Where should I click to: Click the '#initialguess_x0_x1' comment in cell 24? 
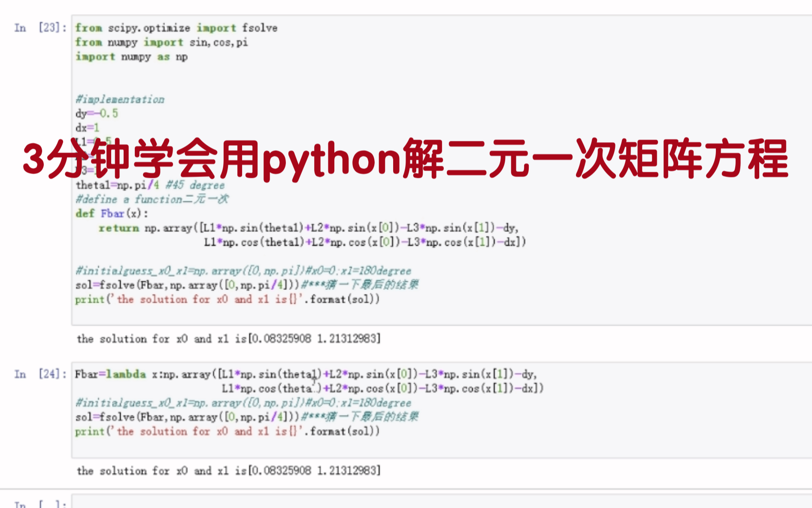click(x=243, y=403)
